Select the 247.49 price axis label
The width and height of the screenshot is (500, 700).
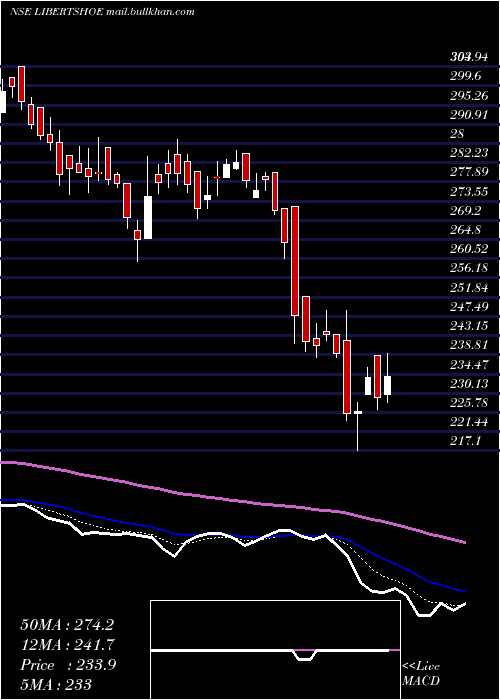point(469,307)
